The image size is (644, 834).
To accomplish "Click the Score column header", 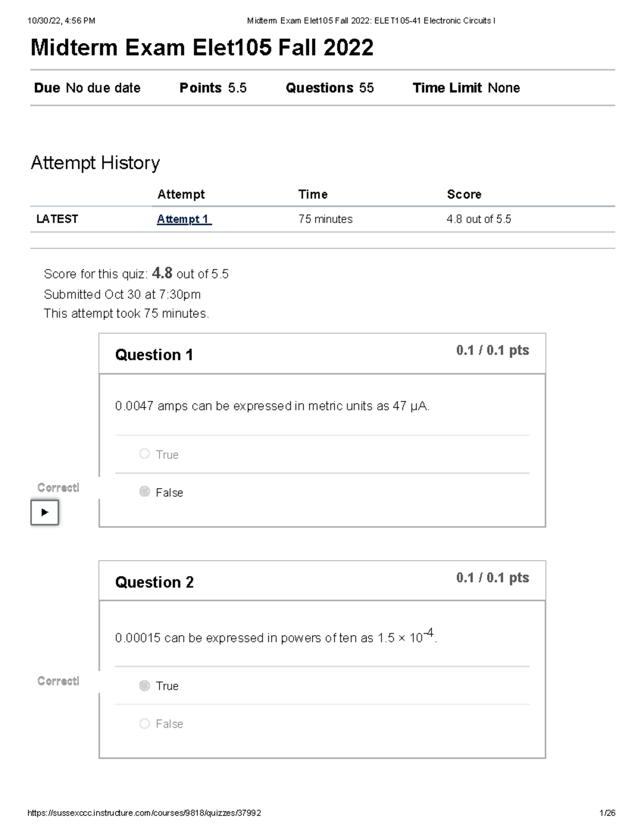I will 465,194.
